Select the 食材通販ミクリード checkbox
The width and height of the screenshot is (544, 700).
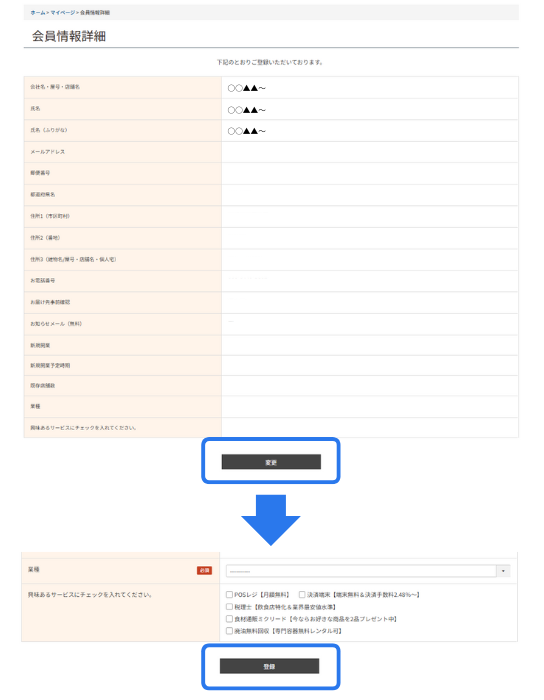click(229, 619)
